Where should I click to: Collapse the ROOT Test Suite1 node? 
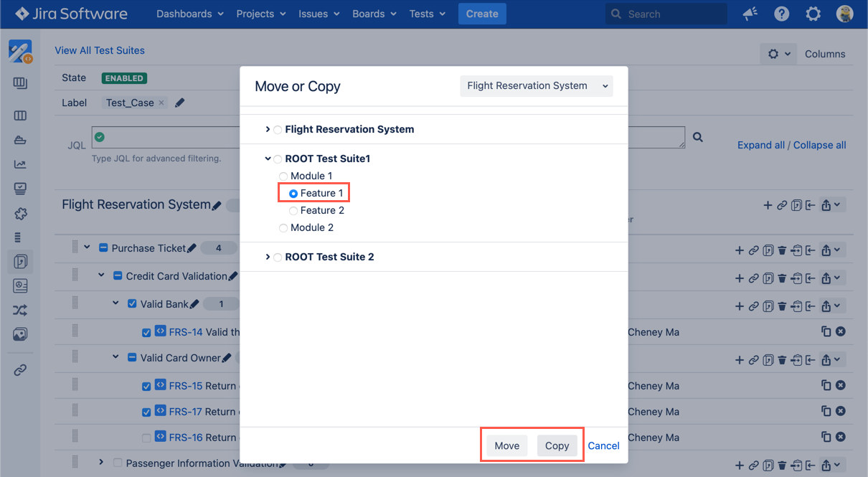coord(268,159)
